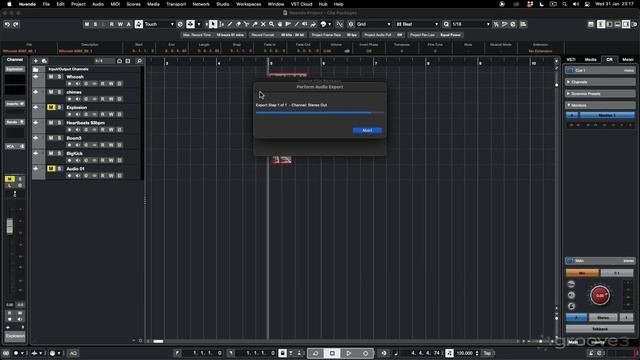
Task: Click the Inserts section in channel inspector
Action: pyautogui.click(x=15, y=104)
